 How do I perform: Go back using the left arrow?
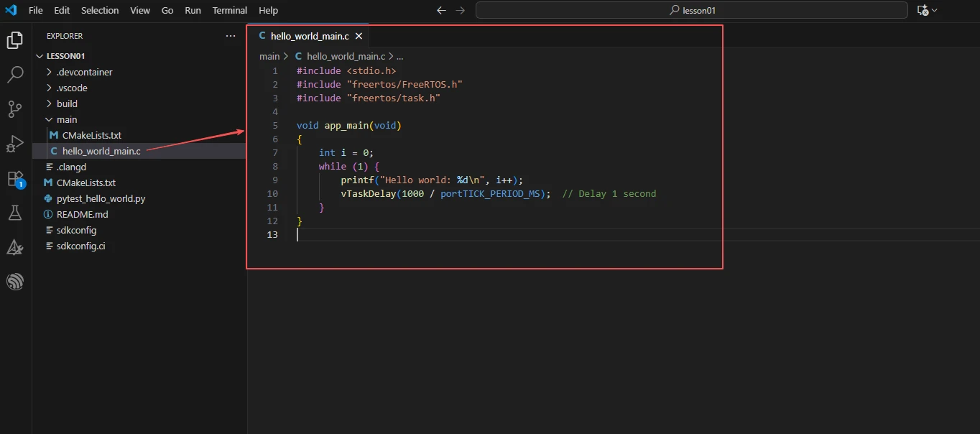(441, 10)
